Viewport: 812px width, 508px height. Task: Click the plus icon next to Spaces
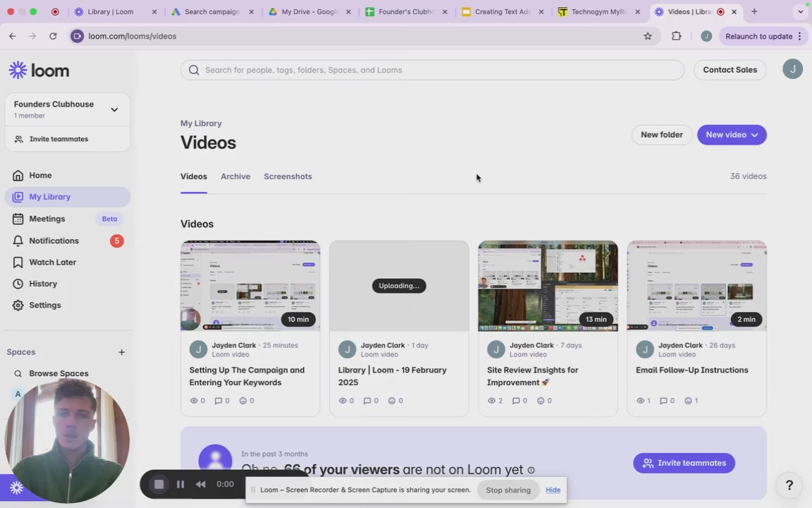point(121,352)
